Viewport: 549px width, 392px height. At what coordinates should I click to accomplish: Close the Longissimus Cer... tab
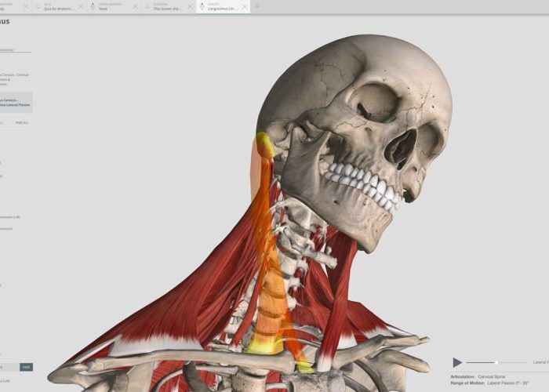[x=245, y=6]
